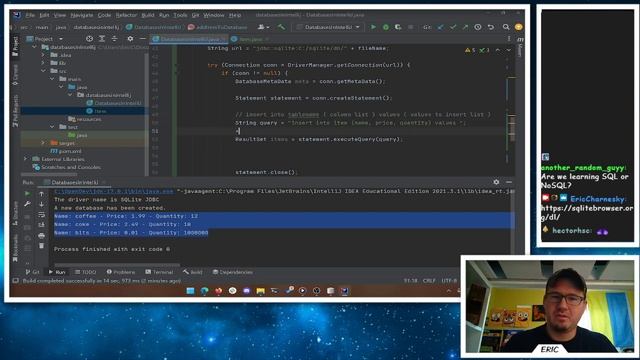Viewport: 640px width, 360px height.
Task: Collapse all icon in Project panel
Action: [x=114, y=39]
